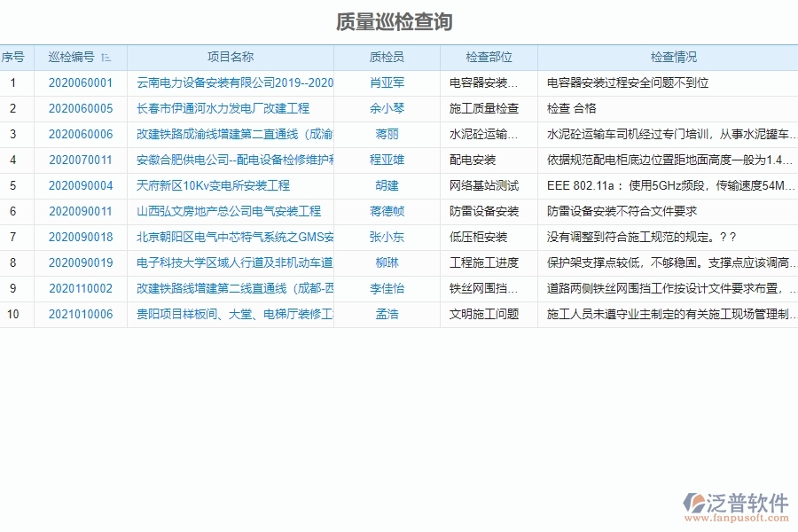Open inspection record 2020090004
798x532 pixels.
[80, 186]
